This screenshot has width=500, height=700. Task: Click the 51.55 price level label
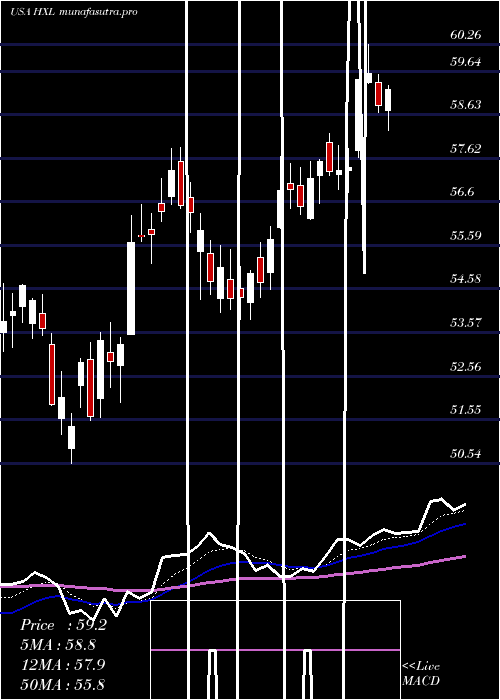coord(466,410)
